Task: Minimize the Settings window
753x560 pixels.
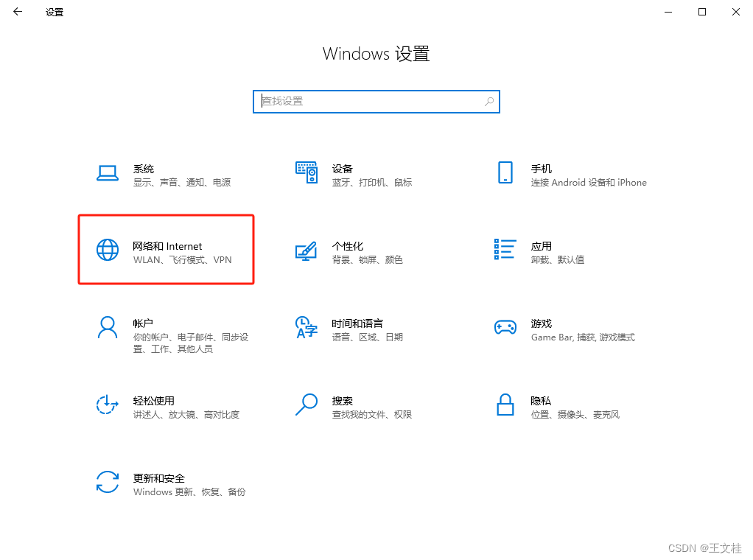Action: [668, 12]
